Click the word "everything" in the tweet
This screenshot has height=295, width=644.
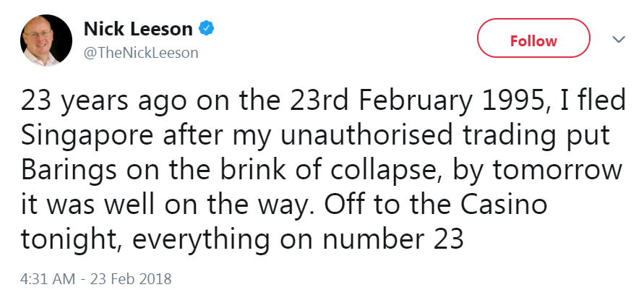204,239
